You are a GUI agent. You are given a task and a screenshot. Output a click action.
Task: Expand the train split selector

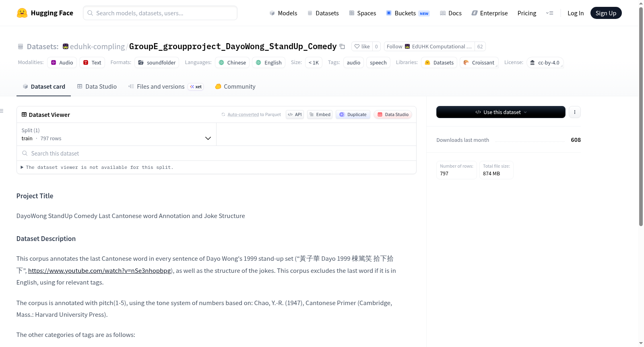117,134
